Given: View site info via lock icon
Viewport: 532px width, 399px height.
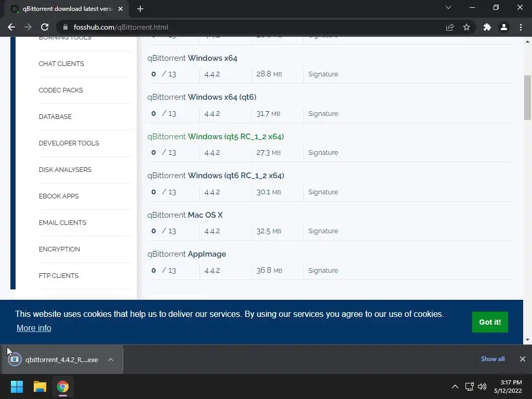Looking at the screenshot, I should tap(65, 27).
